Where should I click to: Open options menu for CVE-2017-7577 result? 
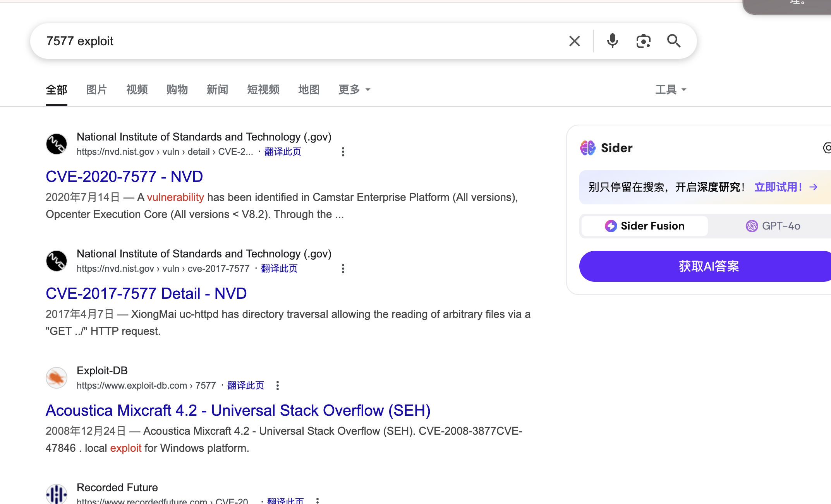point(343,269)
